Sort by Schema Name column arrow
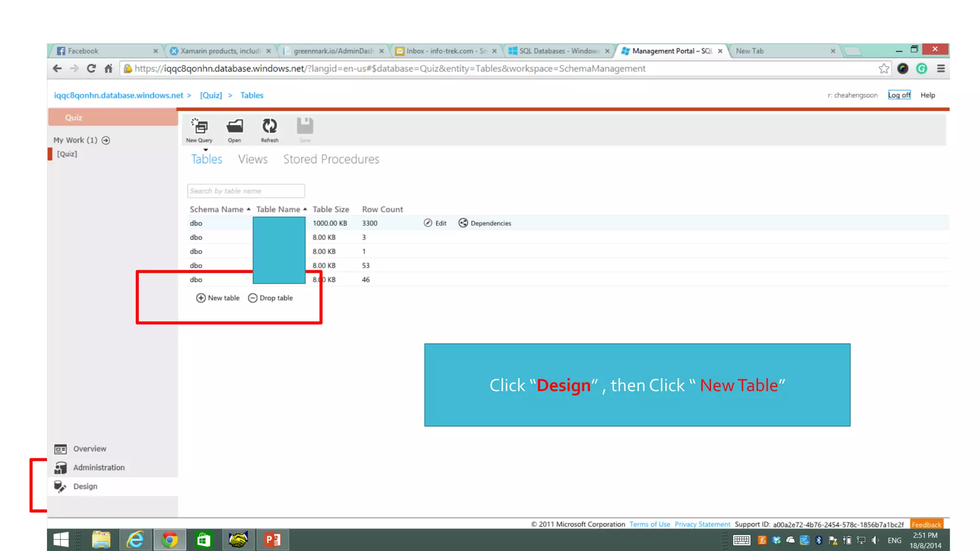 coord(248,209)
